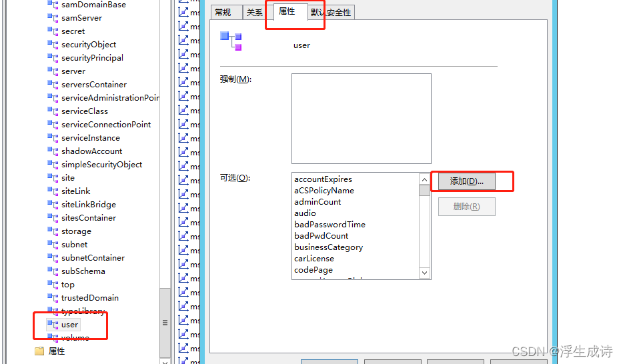This screenshot has height=364, width=623.
Task: Click inside the 强制(M) list box
Action: [x=361, y=119]
